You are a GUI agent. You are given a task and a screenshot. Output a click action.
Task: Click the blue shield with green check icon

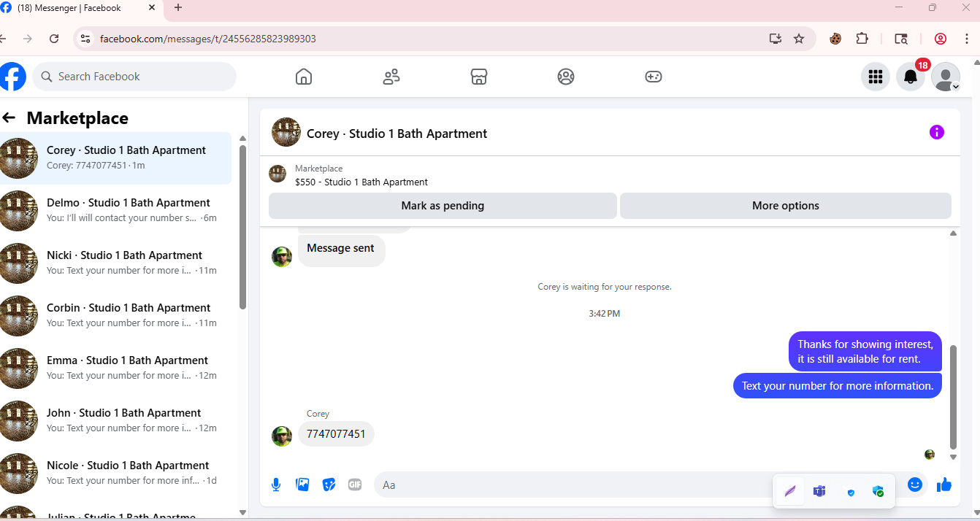[878, 492]
